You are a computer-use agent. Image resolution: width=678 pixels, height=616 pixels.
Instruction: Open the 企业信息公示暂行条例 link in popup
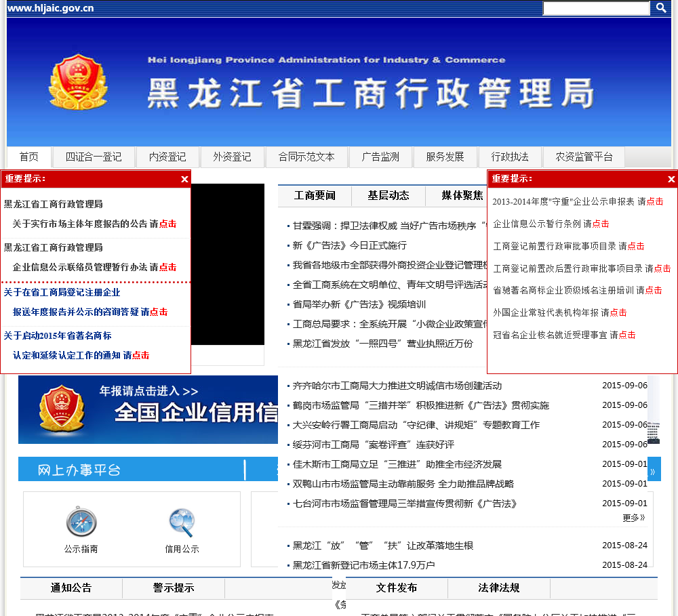point(551,224)
